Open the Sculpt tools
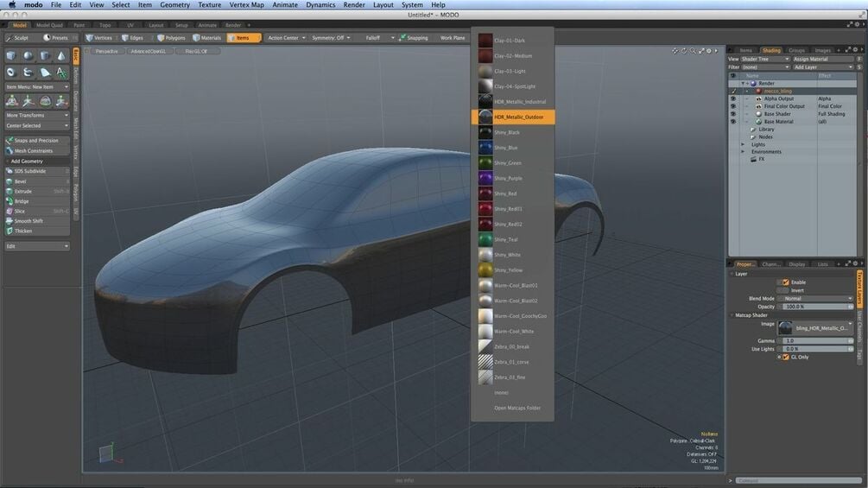Viewport: 868px width, 488px height. [x=17, y=38]
